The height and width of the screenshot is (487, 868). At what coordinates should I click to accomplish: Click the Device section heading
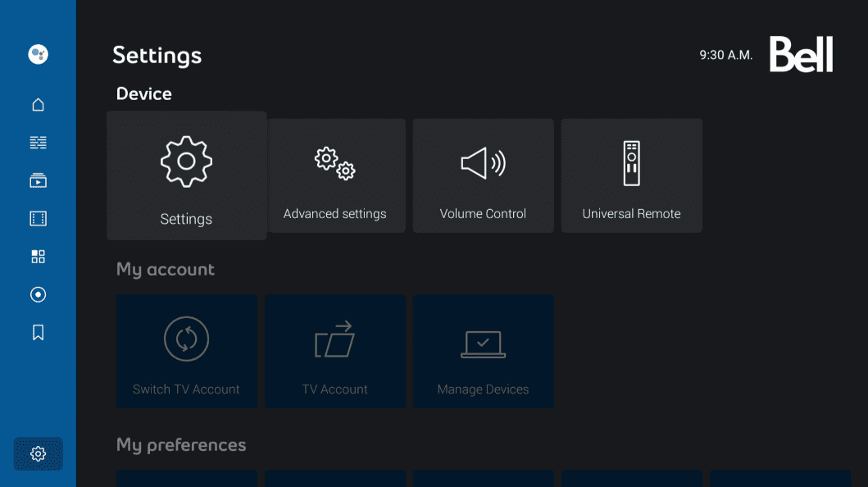click(x=143, y=93)
